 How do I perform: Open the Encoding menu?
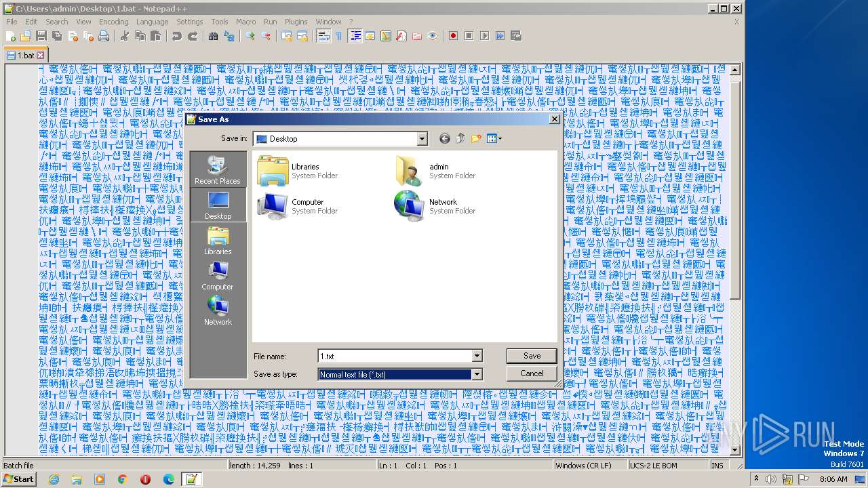(113, 22)
